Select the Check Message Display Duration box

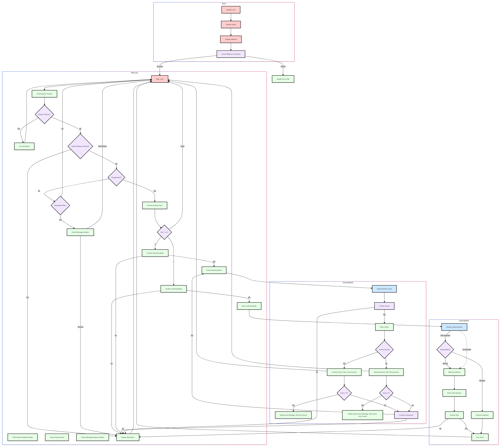coord(93,437)
